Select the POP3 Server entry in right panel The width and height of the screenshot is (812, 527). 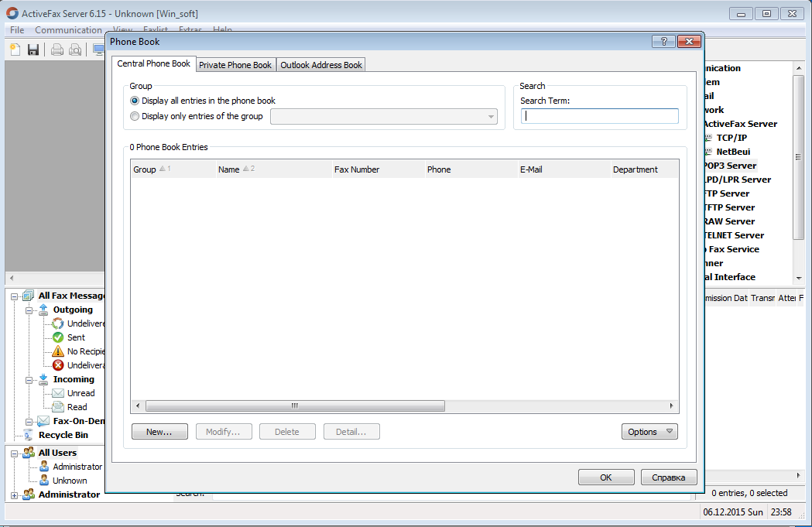pos(730,166)
